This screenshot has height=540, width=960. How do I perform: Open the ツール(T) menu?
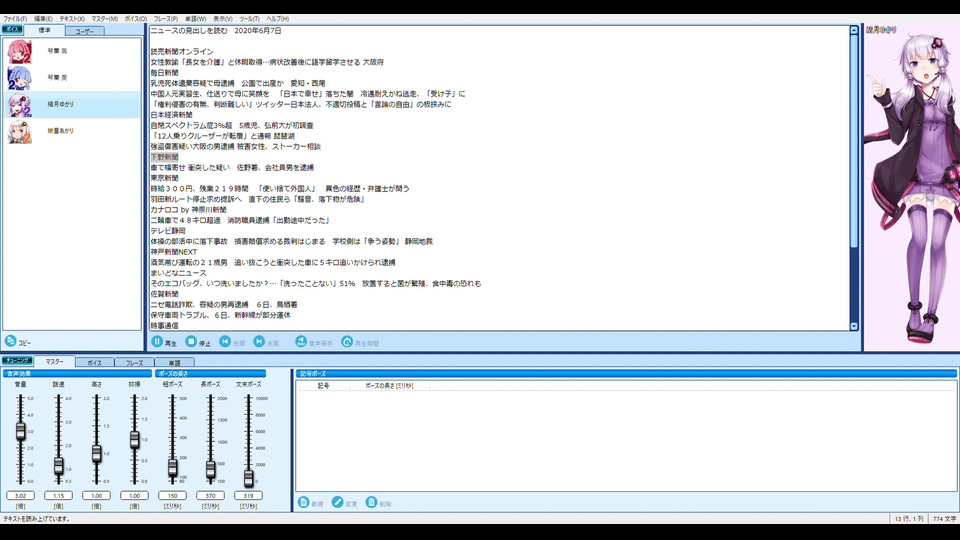249,19
